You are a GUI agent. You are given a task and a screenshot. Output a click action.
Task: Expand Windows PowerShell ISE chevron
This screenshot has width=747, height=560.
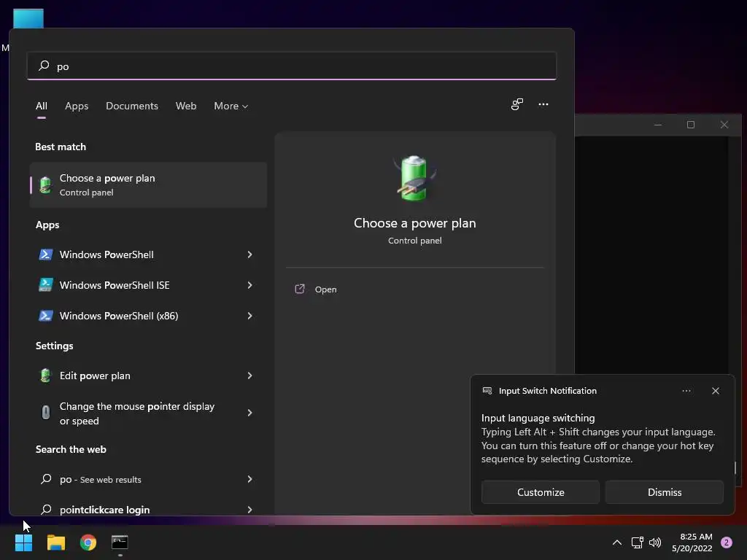[249, 285]
